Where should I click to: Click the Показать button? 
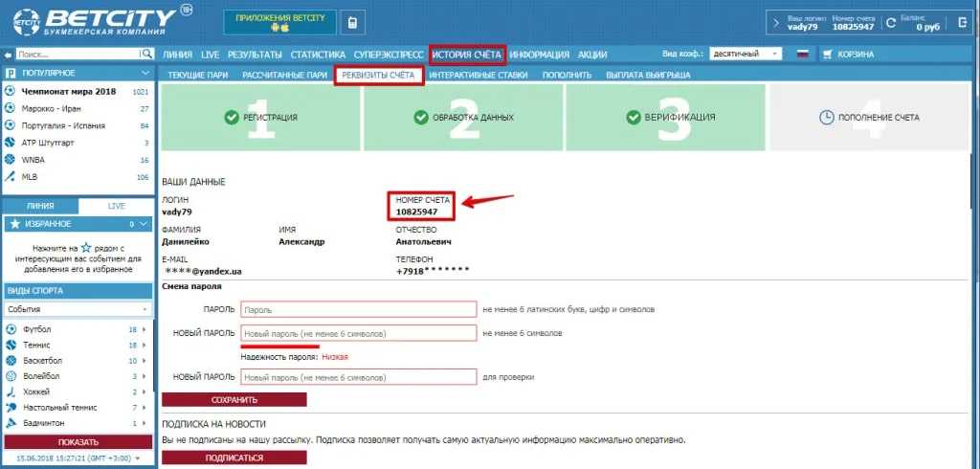[78, 442]
